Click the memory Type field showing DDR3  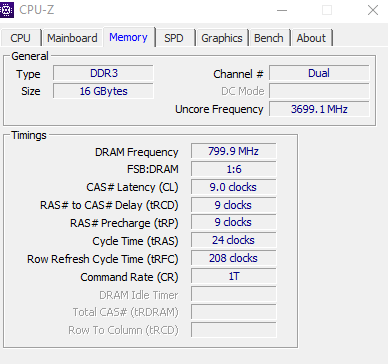(103, 73)
